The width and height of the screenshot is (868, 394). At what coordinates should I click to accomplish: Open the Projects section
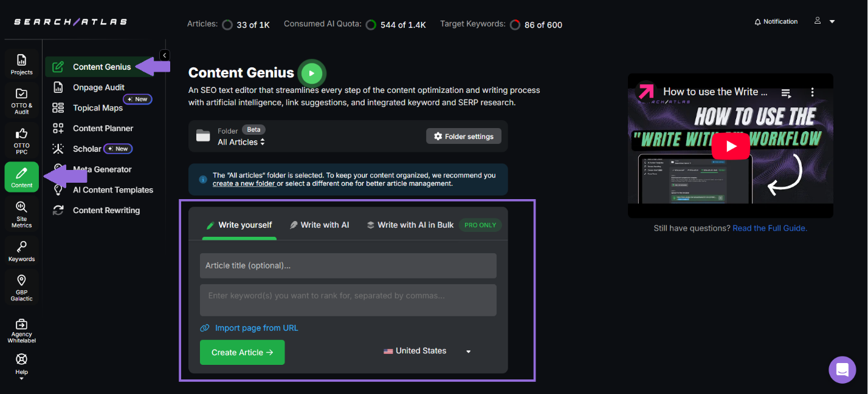pyautogui.click(x=21, y=63)
